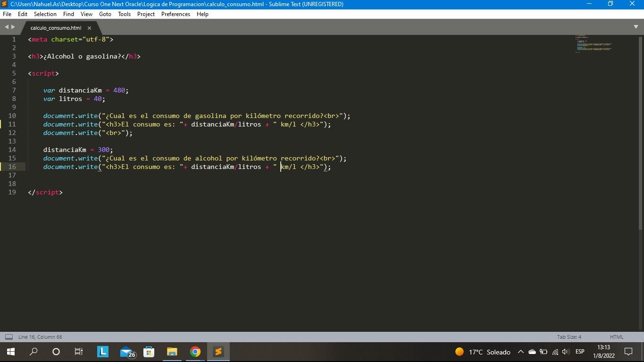Click the code minimap preview
Viewport: 644px width, 362px height.
[594, 44]
